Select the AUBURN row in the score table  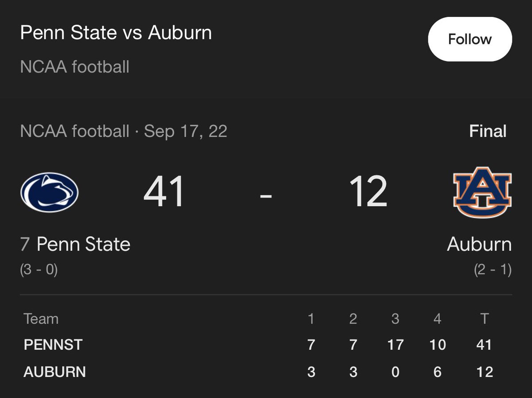pos(266,371)
